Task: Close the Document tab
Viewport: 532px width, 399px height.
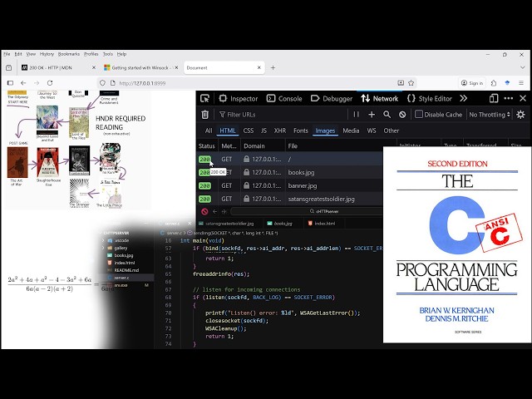Action: coord(259,68)
